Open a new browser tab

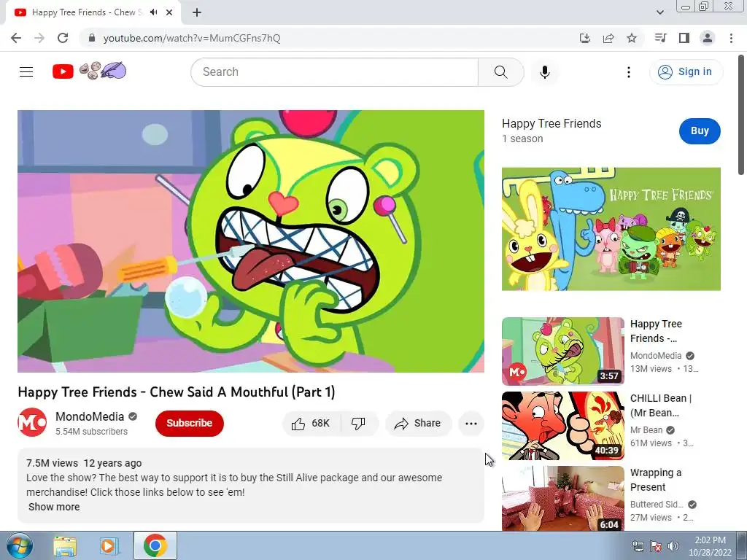point(197,12)
